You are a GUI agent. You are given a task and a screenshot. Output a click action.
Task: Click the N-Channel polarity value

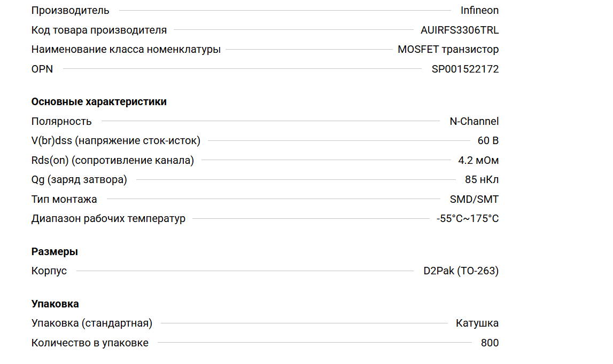474,121
